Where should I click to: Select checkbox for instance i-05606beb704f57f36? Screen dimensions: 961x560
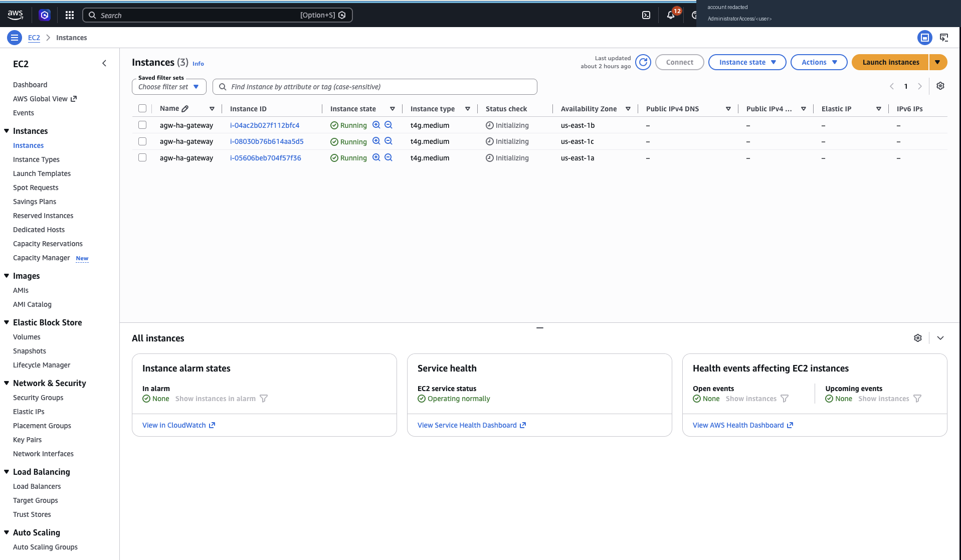pyautogui.click(x=142, y=157)
